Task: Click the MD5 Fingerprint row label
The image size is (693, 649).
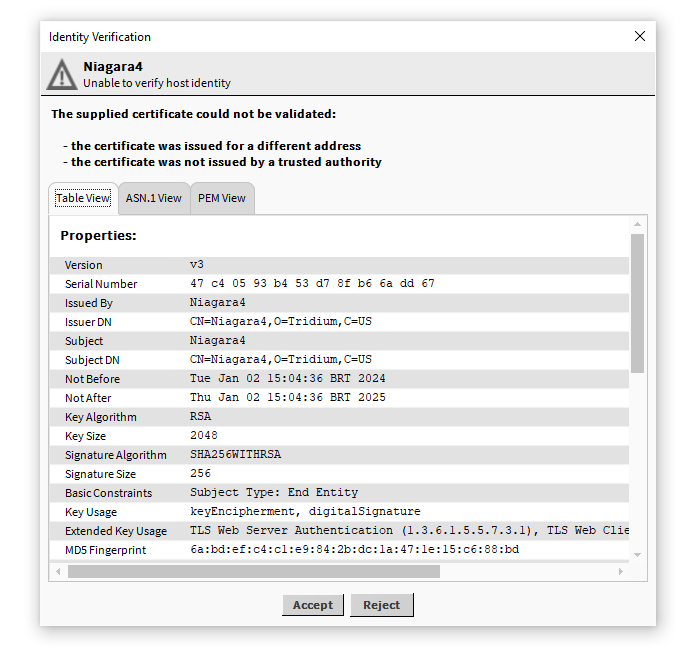Action: pos(105,550)
